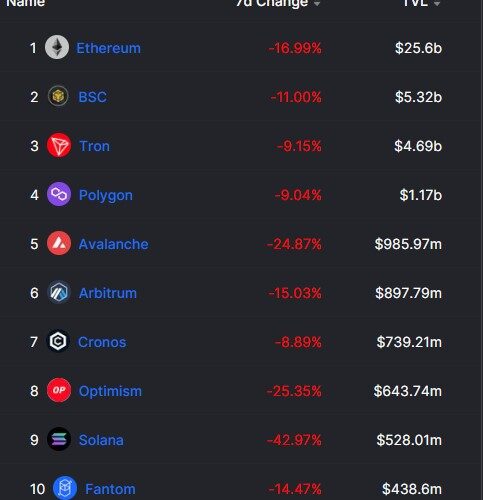Open the Ethereum chain link

pos(109,48)
